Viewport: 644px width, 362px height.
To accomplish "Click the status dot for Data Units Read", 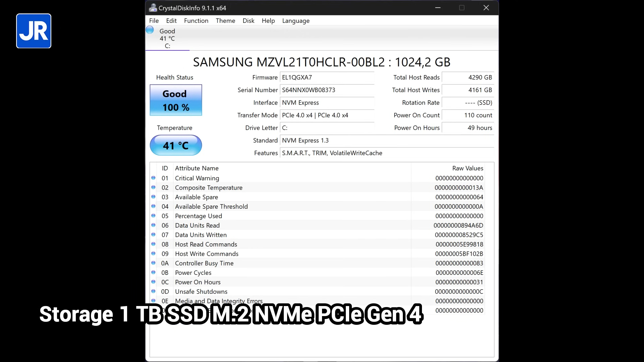I will point(153,225).
